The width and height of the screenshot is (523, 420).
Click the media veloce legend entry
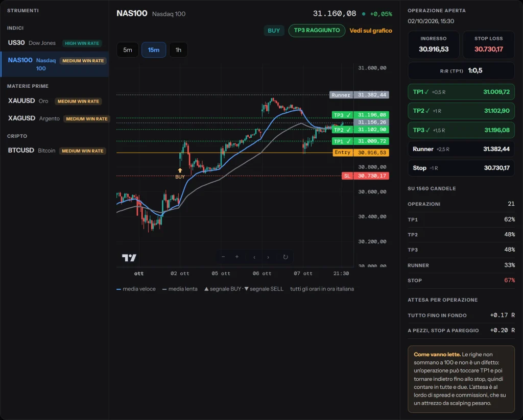tap(136, 289)
